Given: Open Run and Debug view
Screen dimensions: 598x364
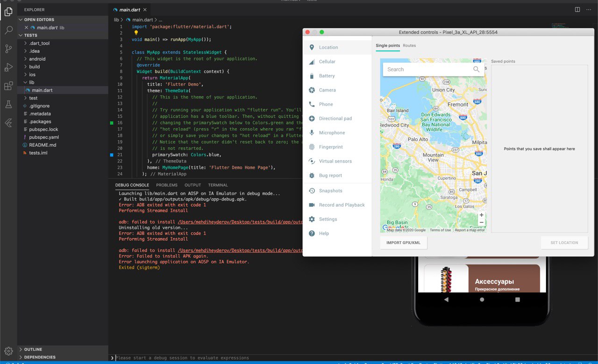Looking at the screenshot, I should [8, 68].
